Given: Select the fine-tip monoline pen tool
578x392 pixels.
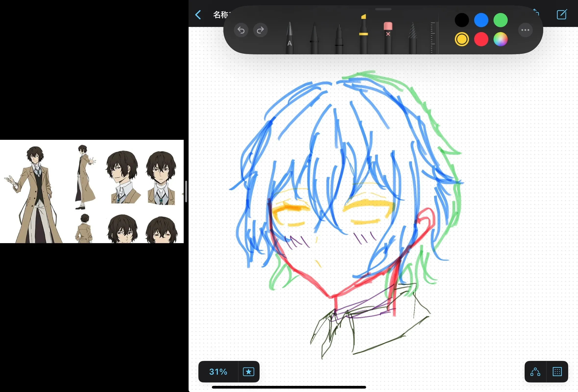Looking at the screenshot, I should tap(339, 39).
